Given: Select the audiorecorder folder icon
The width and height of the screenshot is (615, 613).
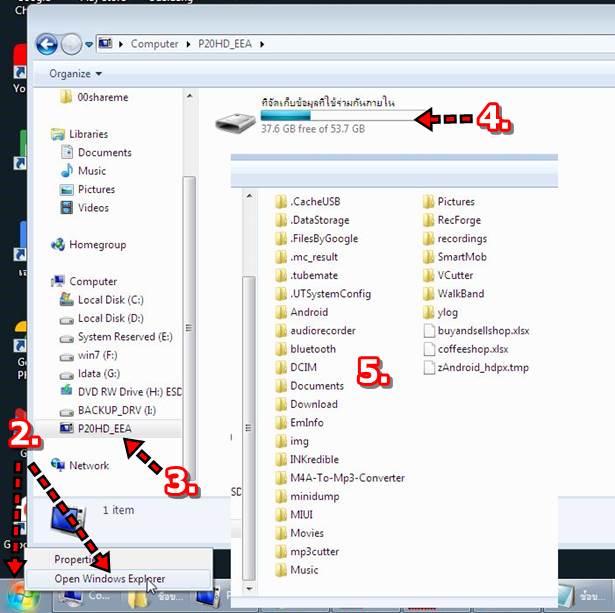Looking at the screenshot, I should click(x=280, y=331).
